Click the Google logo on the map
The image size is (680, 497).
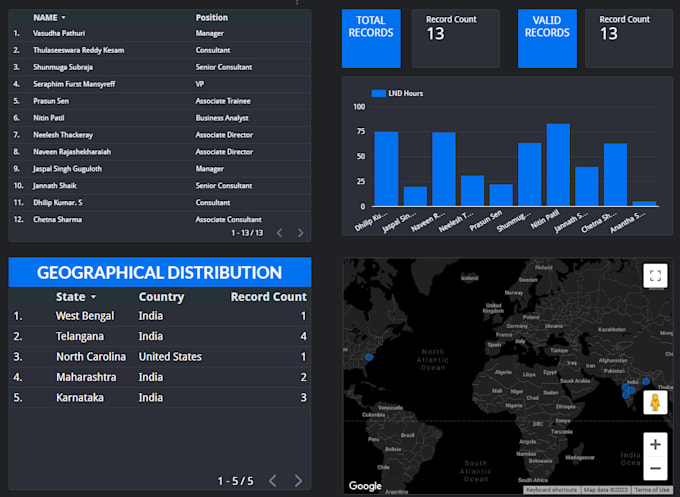click(x=365, y=486)
